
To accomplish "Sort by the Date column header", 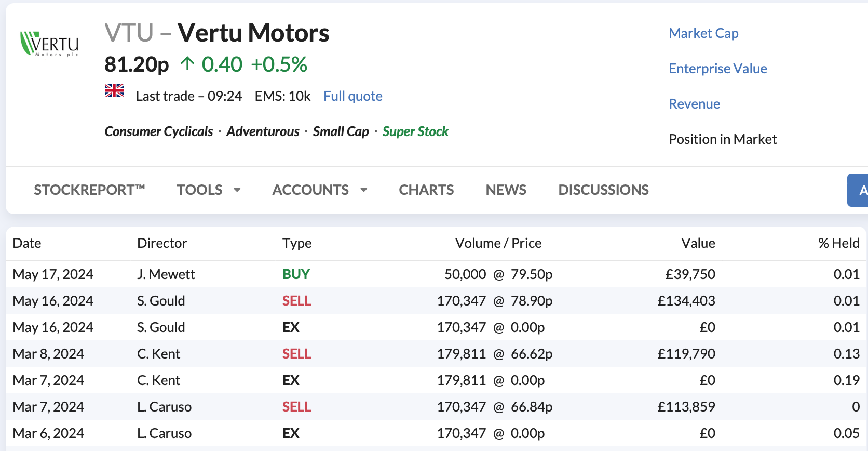I will [27, 243].
